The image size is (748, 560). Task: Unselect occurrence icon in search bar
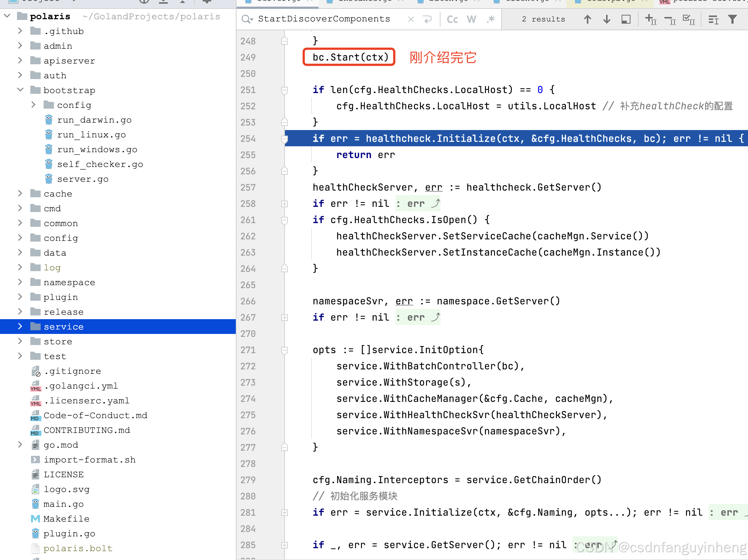670,19
